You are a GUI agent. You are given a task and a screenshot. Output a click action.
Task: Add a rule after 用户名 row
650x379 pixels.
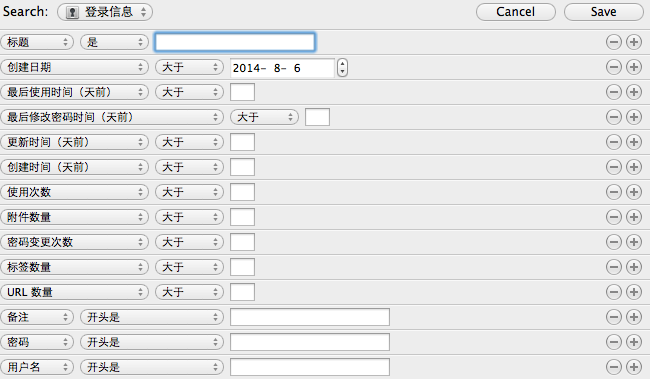point(634,367)
